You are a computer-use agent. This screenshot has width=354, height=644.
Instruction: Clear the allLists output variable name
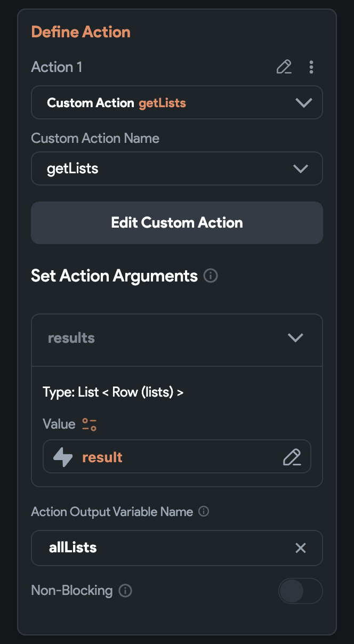[x=301, y=548]
